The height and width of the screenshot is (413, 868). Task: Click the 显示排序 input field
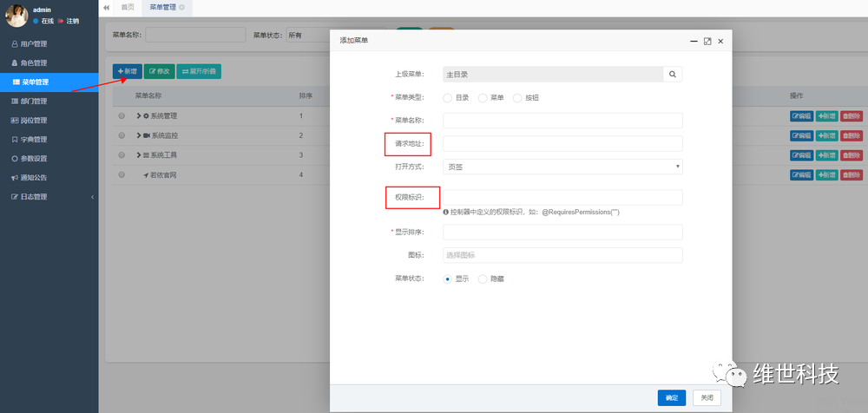(x=562, y=232)
